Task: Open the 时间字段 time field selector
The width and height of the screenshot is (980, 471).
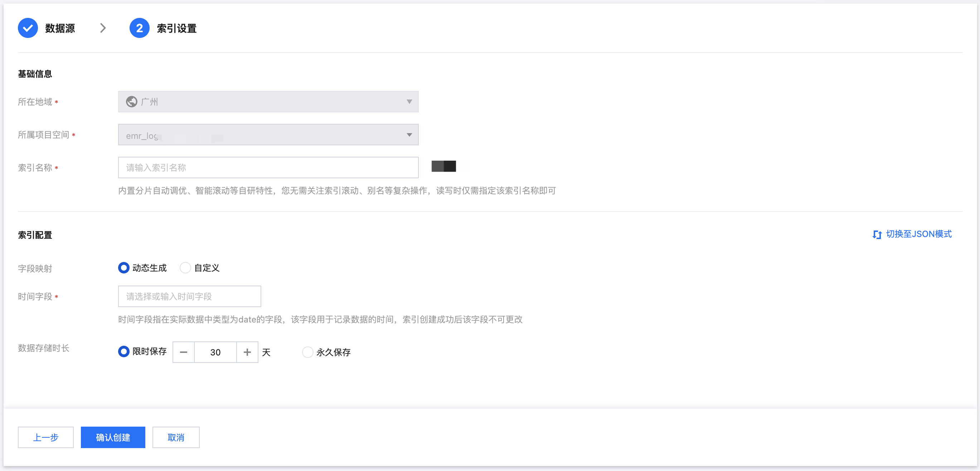Action: (189, 296)
